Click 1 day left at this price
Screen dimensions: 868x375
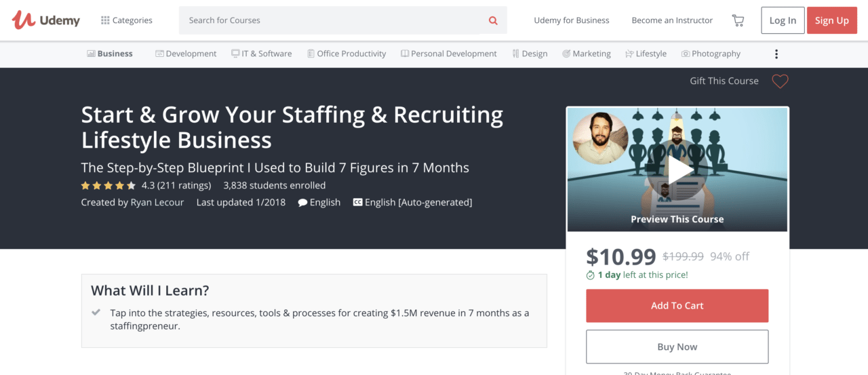point(643,275)
